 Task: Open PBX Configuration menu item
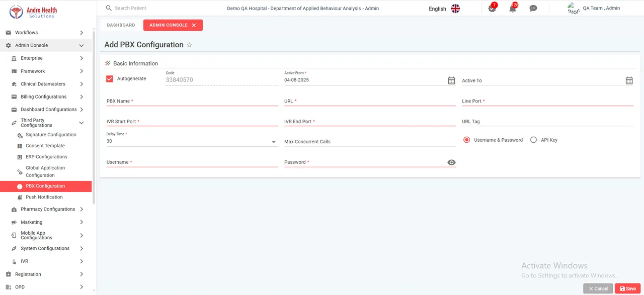pos(46,186)
